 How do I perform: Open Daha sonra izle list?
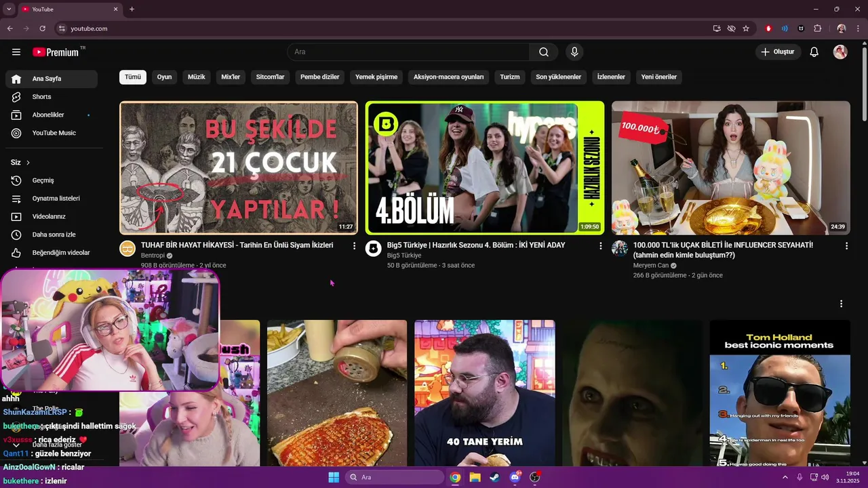point(52,235)
